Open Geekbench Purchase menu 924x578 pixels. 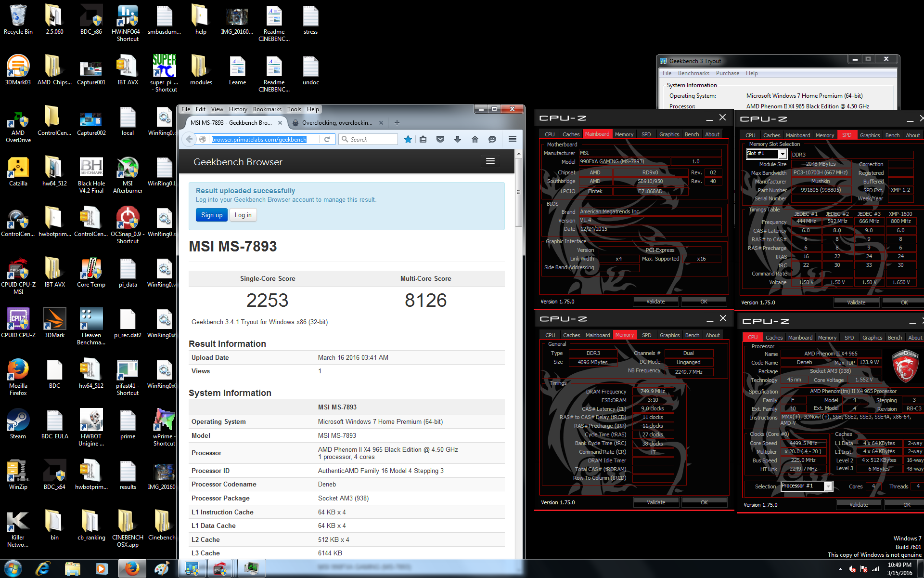point(727,73)
